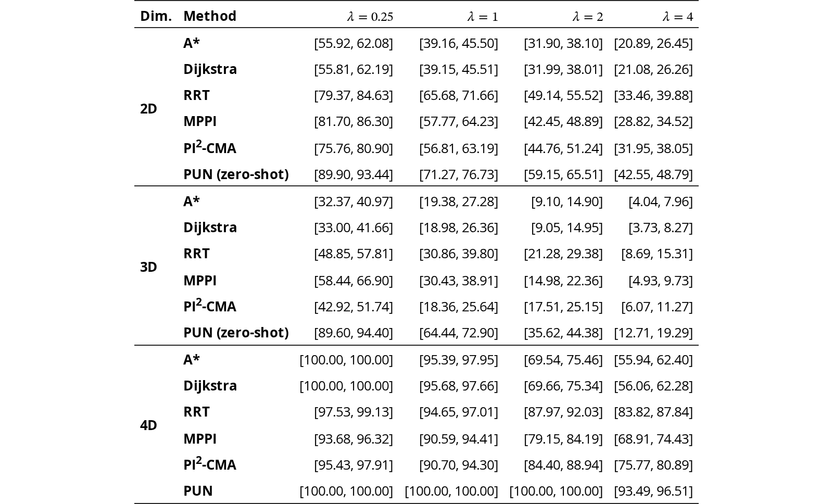833x504 pixels.
Task: Select the 4D dimension label
Action: pyautogui.click(x=148, y=425)
